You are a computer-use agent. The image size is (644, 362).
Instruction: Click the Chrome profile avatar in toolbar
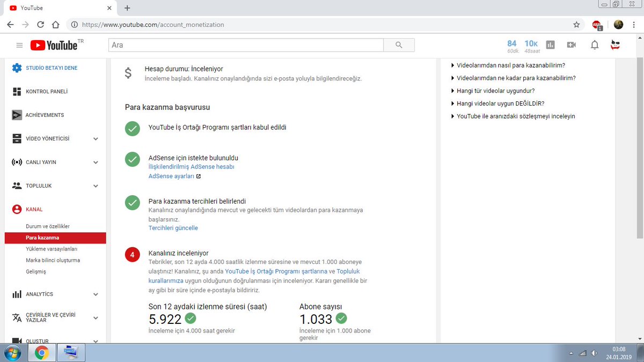tap(618, 25)
